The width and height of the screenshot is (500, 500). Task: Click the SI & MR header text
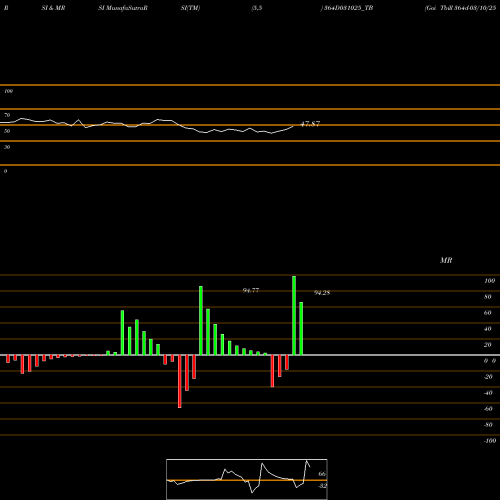tap(53, 8)
